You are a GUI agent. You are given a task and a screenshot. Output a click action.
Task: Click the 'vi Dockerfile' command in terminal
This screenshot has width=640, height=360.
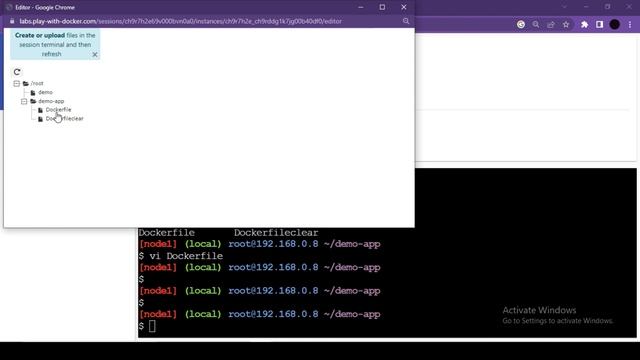186,256
